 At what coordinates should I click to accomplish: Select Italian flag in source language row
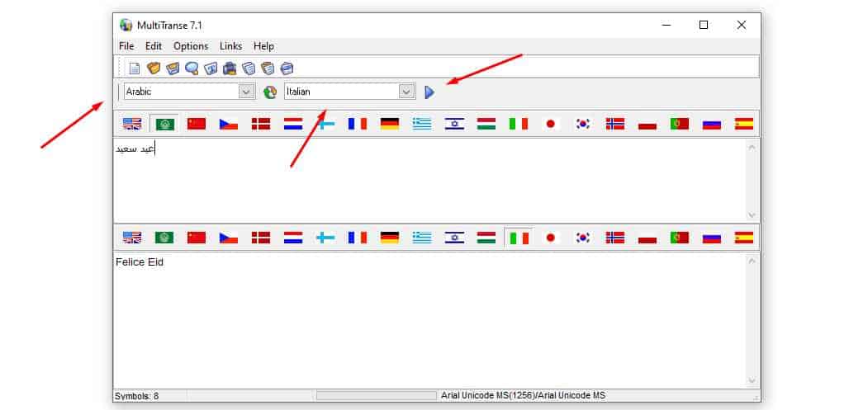coord(519,124)
